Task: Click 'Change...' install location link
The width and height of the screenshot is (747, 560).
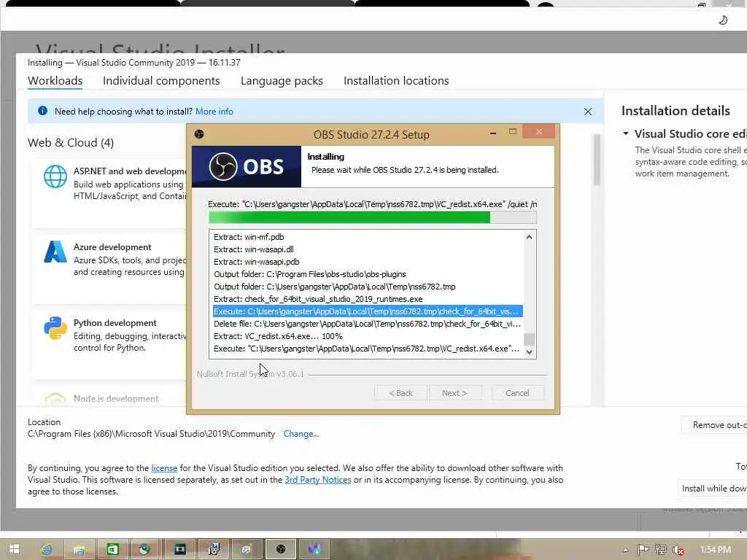Action: (301, 434)
